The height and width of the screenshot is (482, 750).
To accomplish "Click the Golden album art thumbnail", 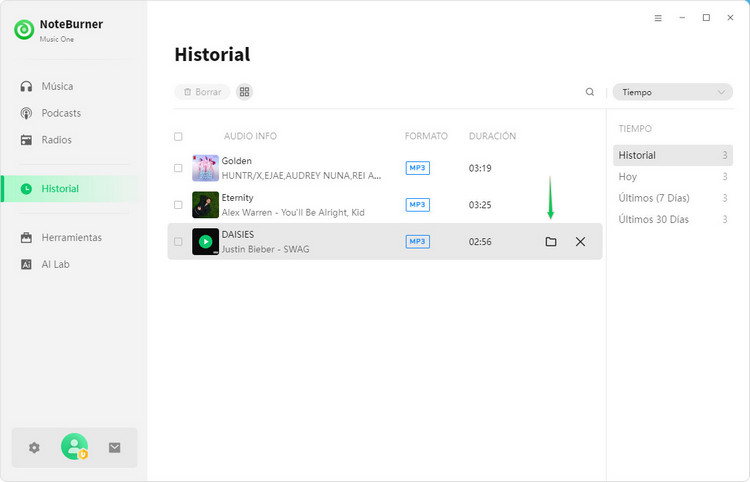I will pyautogui.click(x=205, y=168).
